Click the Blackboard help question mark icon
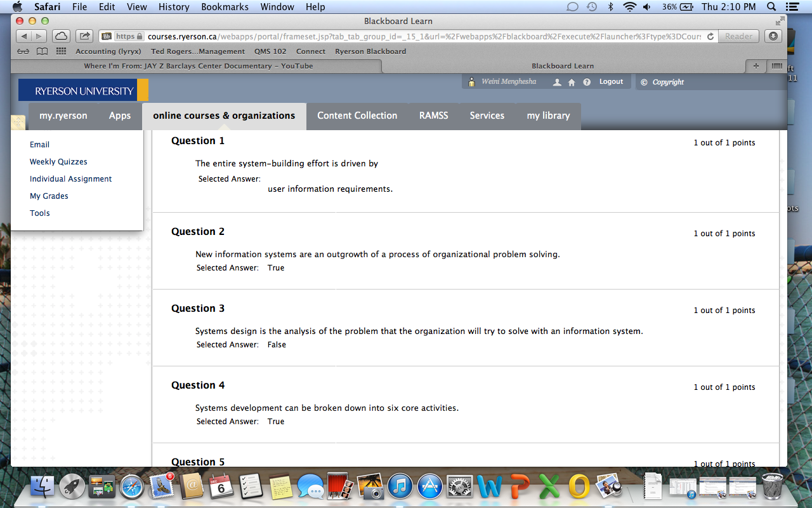 (x=587, y=82)
